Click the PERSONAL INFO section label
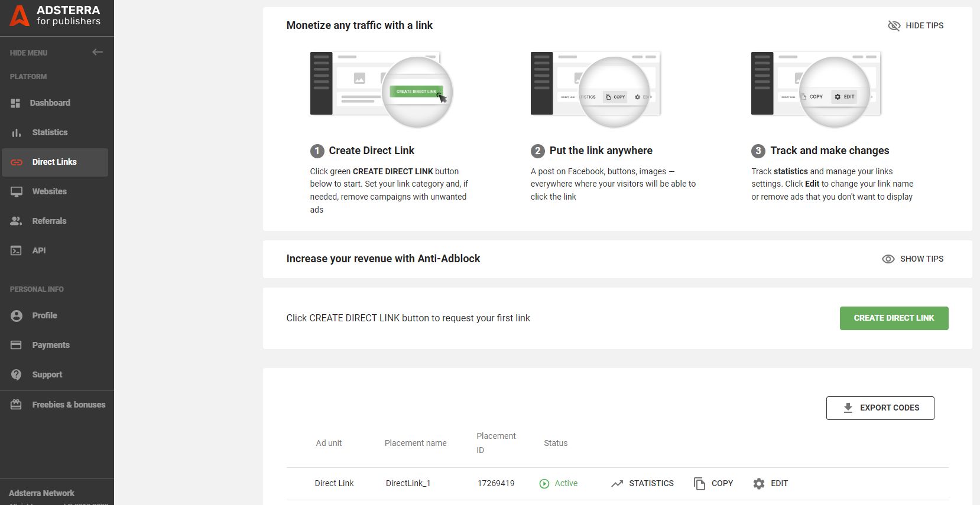Screen dimensions: 980x505 click(x=37, y=289)
